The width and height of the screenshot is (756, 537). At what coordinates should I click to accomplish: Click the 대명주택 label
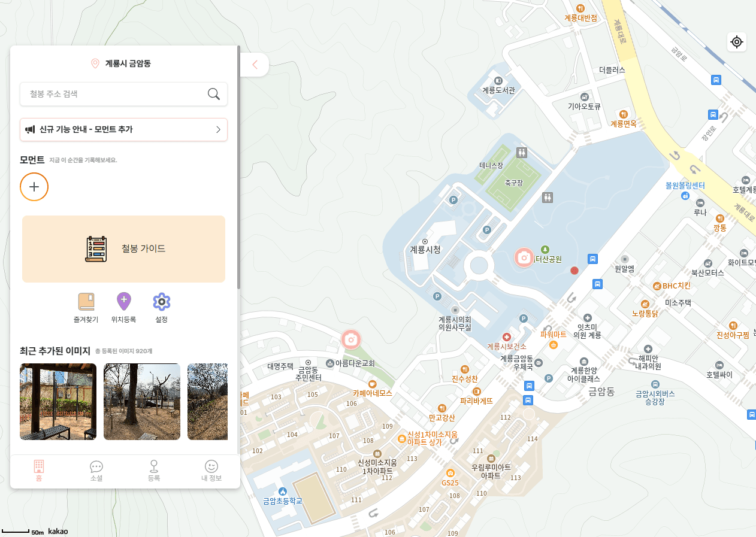click(x=280, y=365)
